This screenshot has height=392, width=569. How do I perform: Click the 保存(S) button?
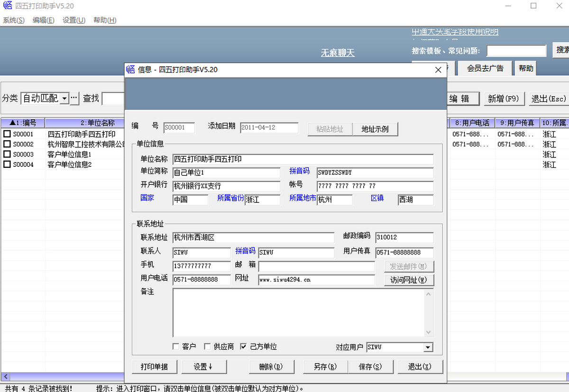coord(370,366)
